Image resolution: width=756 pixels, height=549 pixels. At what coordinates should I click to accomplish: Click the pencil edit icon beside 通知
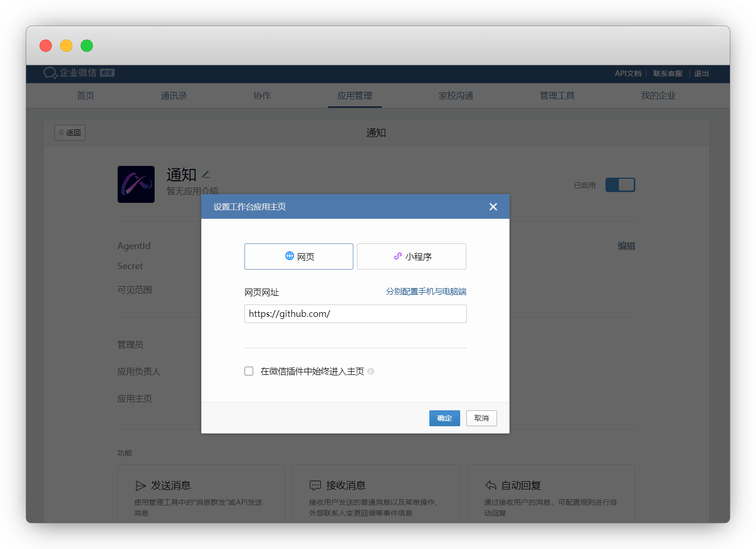click(x=206, y=175)
